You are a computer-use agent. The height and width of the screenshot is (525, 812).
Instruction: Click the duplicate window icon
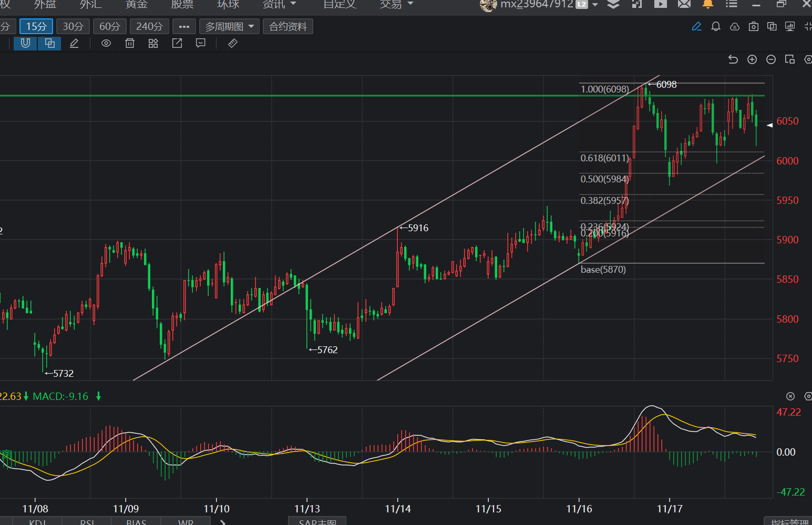772,26
